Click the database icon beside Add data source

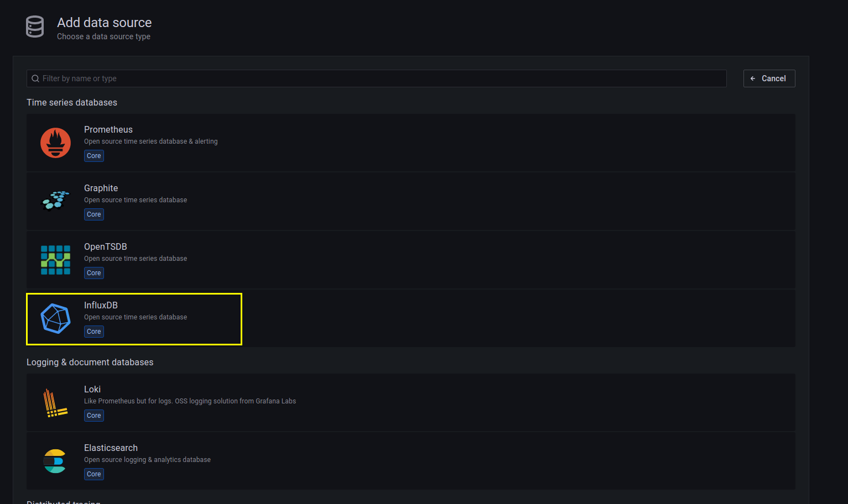click(x=35, y=27)
